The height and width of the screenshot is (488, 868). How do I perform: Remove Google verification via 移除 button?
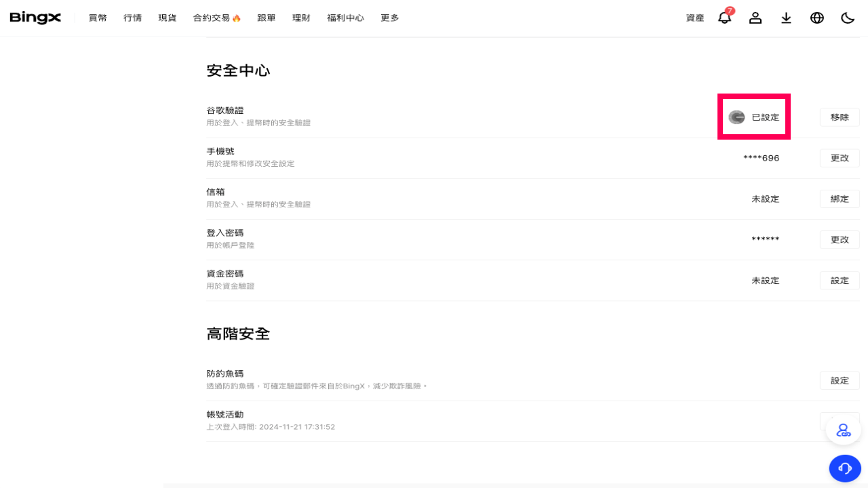point(840,117)
